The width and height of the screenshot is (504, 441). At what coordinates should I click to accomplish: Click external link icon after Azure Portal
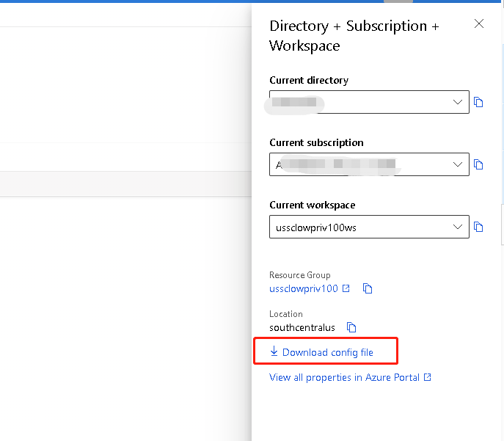pos(428,378)
